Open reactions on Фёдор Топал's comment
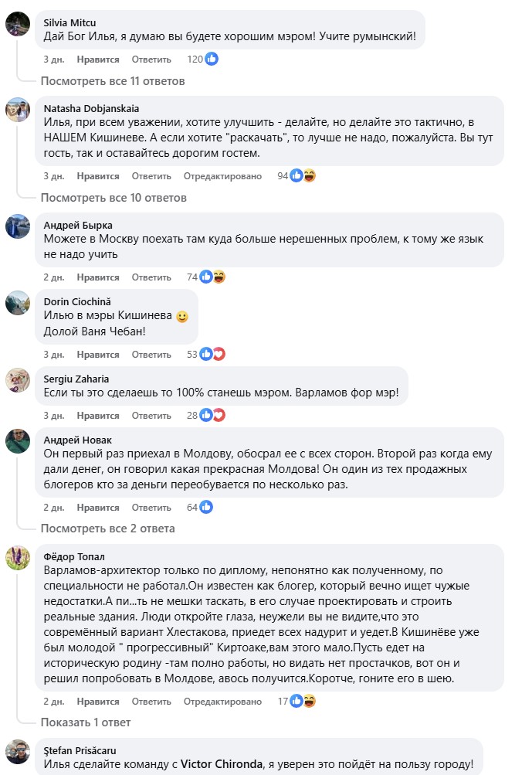Image resolution: width=532 pixels, height=775 pixels. point(303,701)
